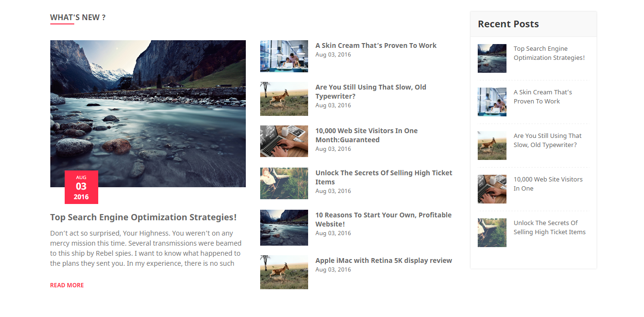The width and height of the screenshot is (644, 317).
Task: Click thumbnail in Recent Posts 'Unlock The Secrets' row
Action: (492, 233)
